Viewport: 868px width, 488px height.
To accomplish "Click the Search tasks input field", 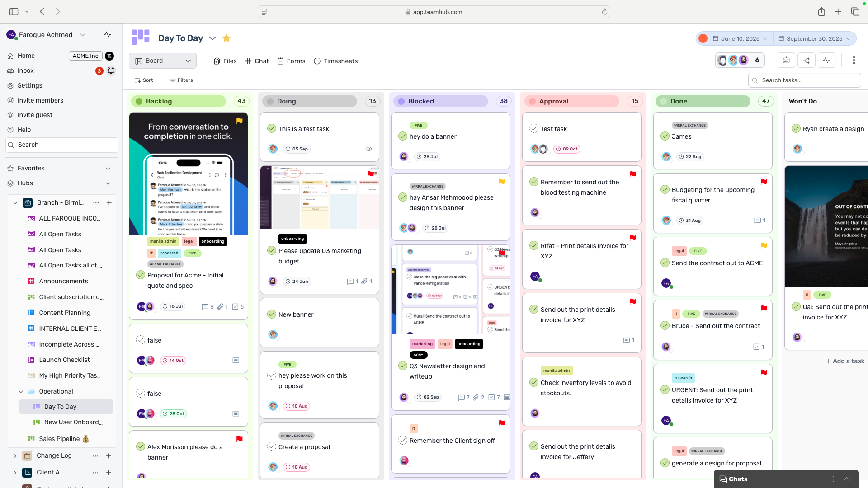I will point(805,80).
